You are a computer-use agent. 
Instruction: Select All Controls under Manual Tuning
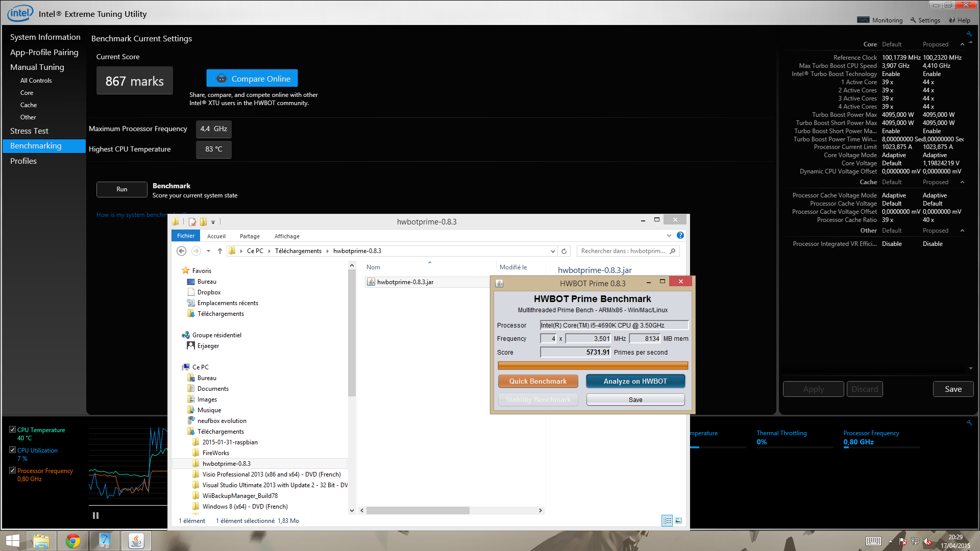point(36,81)
